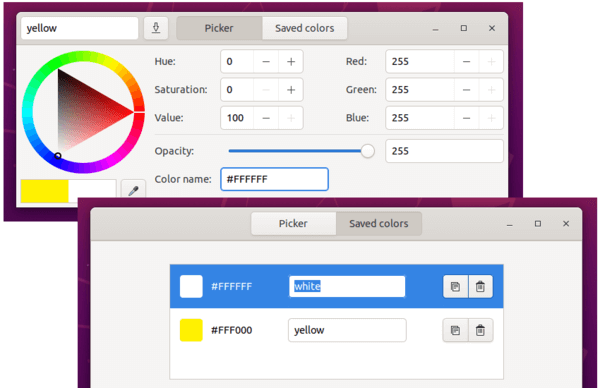600x388 pixels.
Task: Click the Green value input field
Action: 420,90
